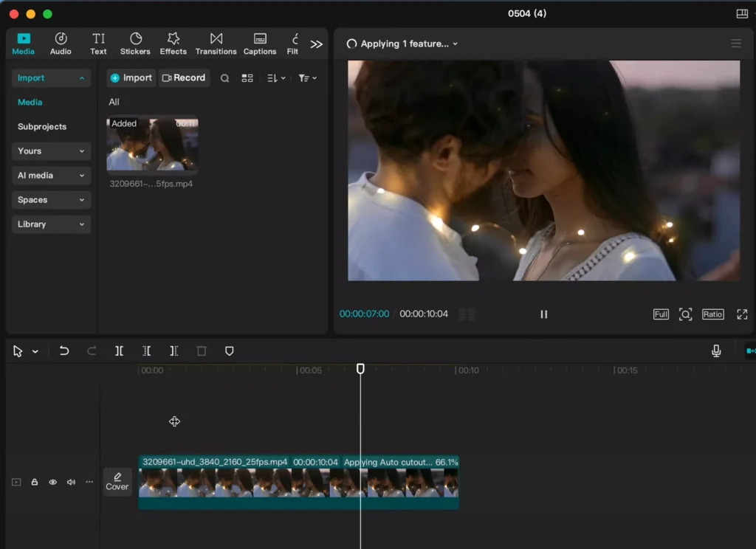Screen dimensions: 756x549
Task: Switch to the Captions tab
Action: (259, 44)
